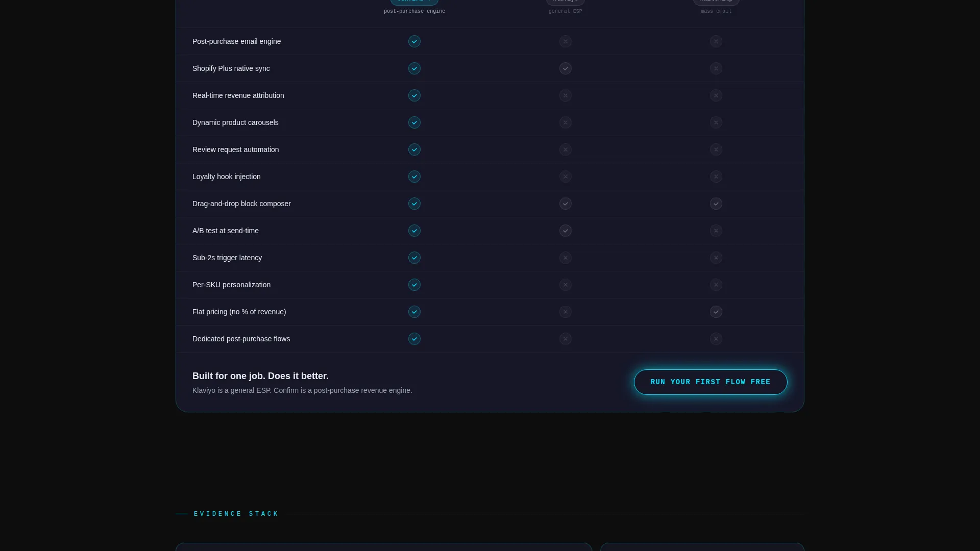980x551 pixels.
Task: Click Confirm checkmark for Dedicated post-purchase flows
Action: (x=414, y=339)
